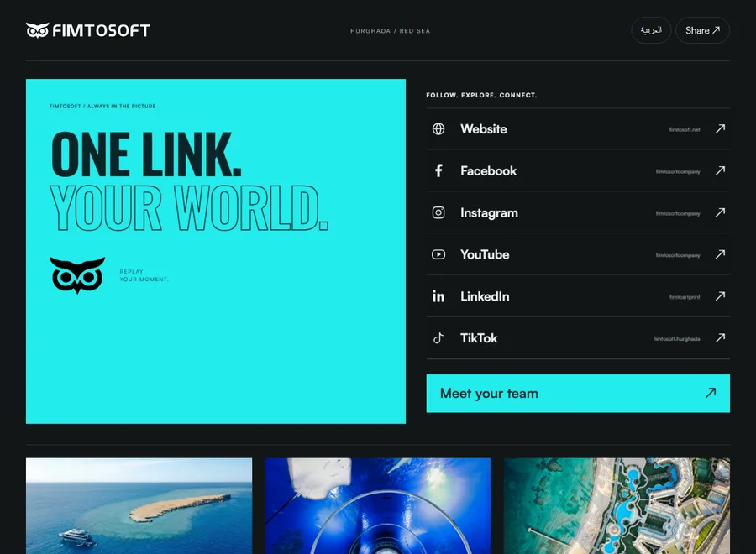756x554 pixels.
Task: Click the 'fimtosoft.net' handle text
Action: click(x=684, y=129)
